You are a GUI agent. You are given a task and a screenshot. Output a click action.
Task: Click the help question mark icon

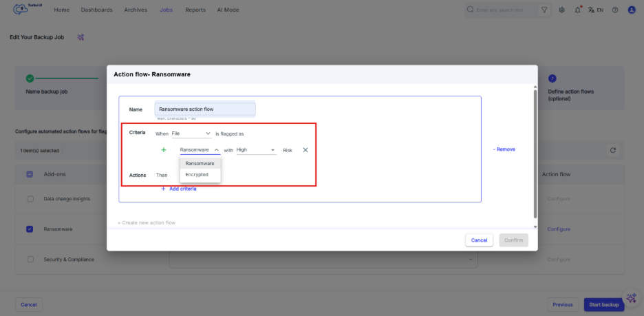point(615,10)
